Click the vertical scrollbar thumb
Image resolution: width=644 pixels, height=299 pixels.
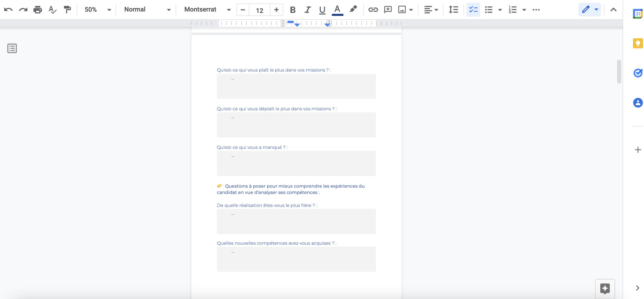coord(619,72)
